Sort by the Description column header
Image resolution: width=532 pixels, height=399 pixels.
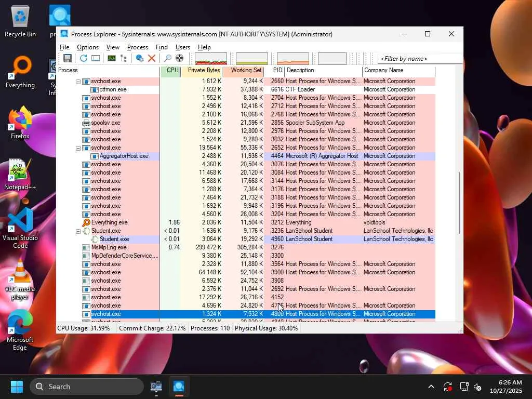pyautogui.click(x=323, y=70)
